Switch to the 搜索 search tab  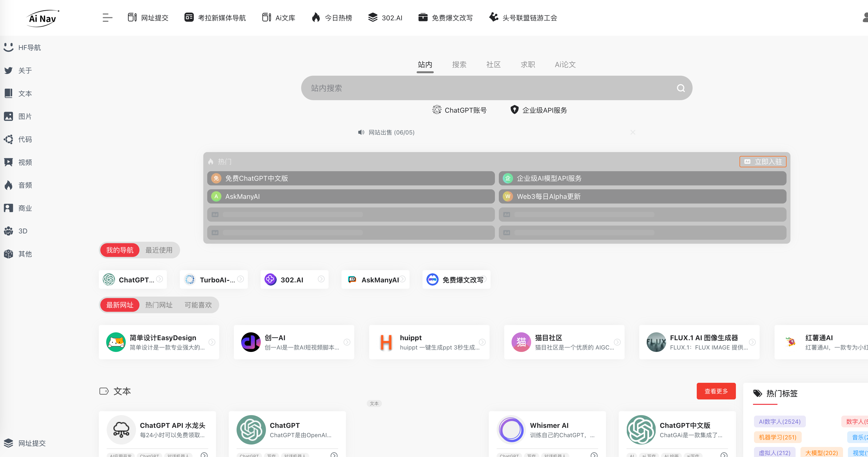coord(459,64)
